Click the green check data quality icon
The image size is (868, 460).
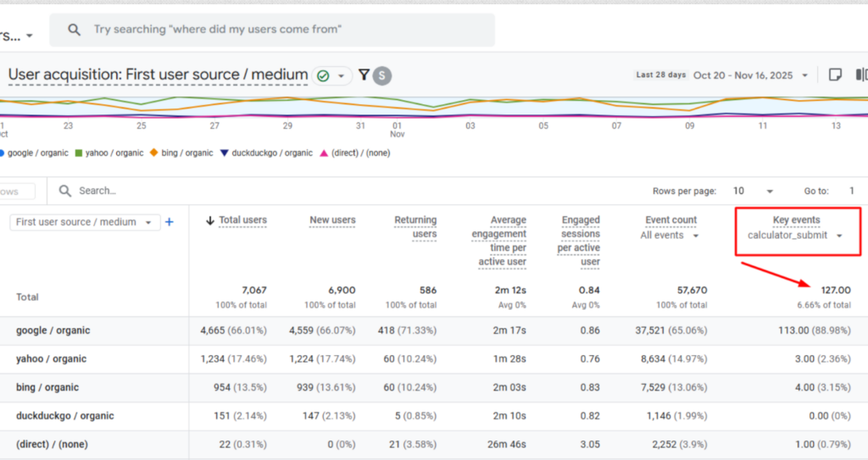pos(323,75)
